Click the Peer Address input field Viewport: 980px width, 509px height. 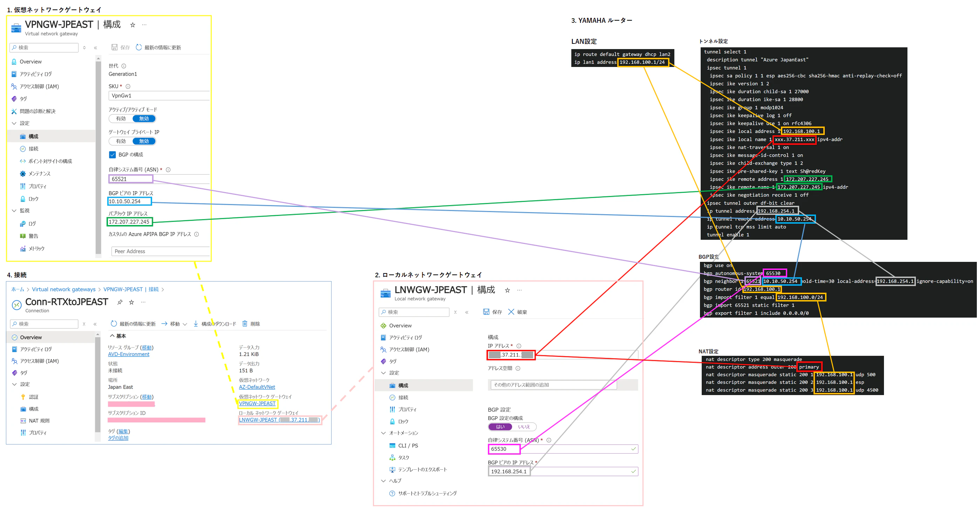point(161,251)
